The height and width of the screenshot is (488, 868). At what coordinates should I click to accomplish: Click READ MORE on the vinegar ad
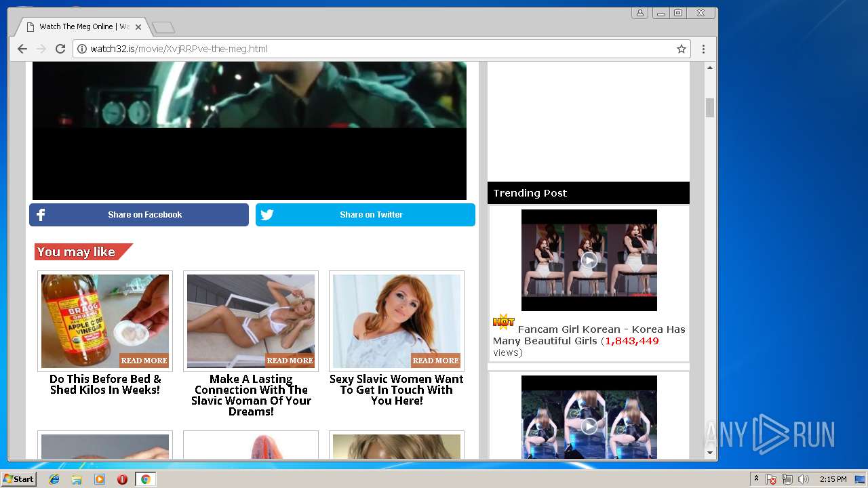[x=144, y=361]
